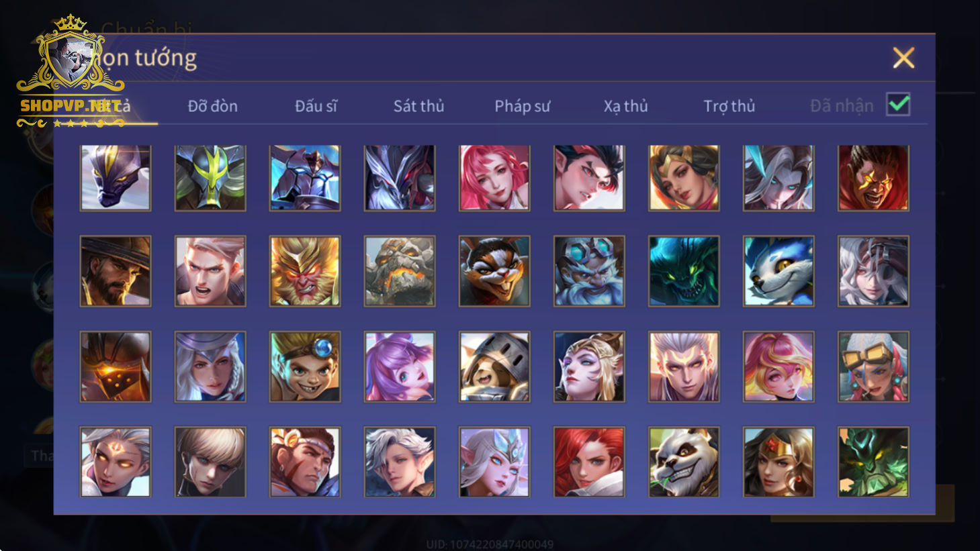Switch to the Xạ thủ tab
This screenshot has width=980, height=551.
pos(625,106)
